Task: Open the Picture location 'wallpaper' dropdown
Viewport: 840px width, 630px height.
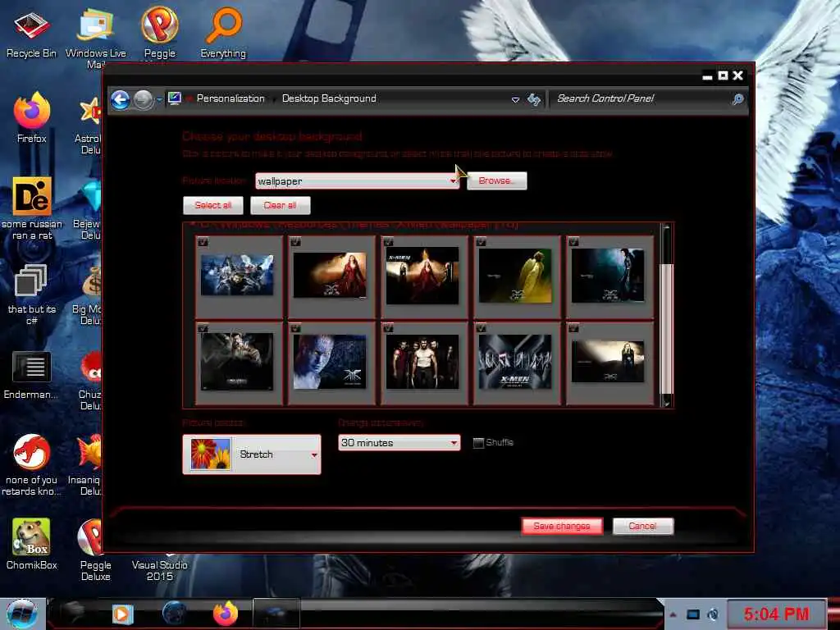Action: coord(358,181)
